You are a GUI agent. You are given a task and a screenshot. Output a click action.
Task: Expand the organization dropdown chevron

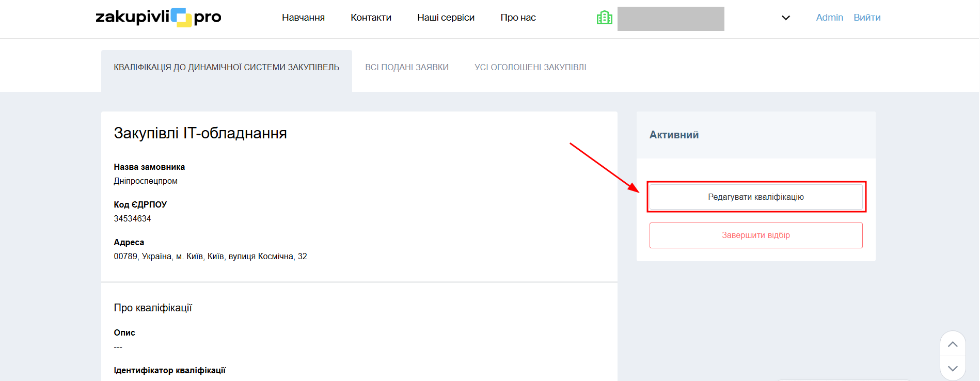(x=785, y=18)
